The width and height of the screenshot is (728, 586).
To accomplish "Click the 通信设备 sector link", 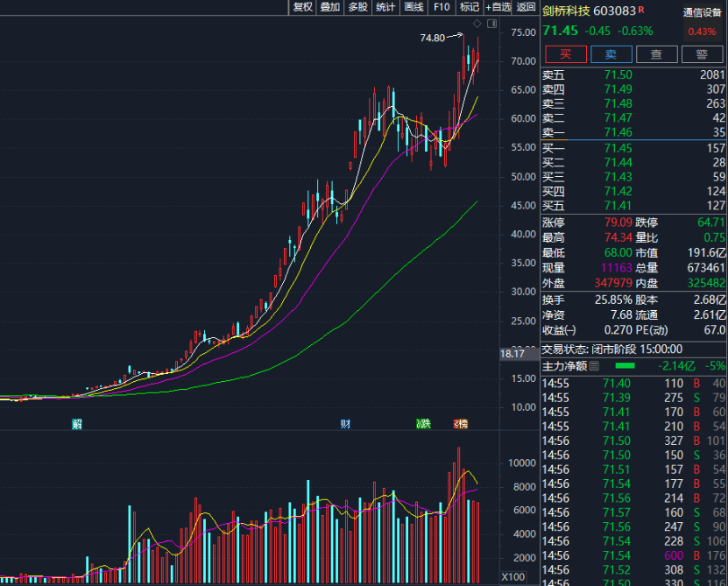I will pyautogui.click(x=701, y=12).
